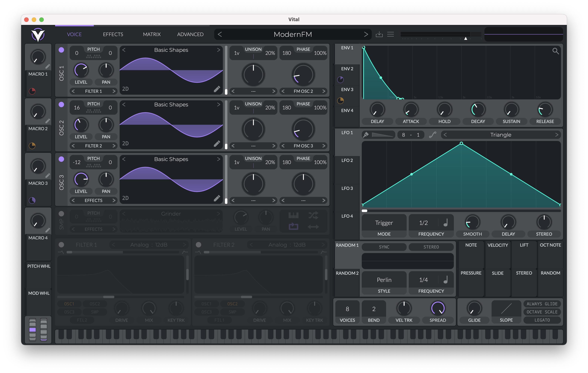The image size is (588, 373).
Task: Click the LFO 1 smooth curve icon
Action: click(433, 135)
